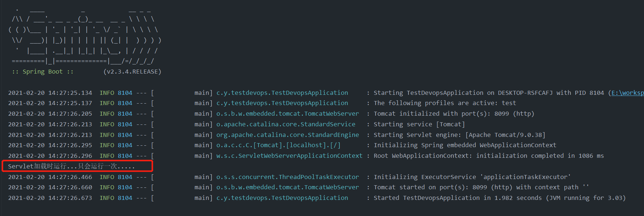Click TestDevopsApplication logger on 14:27:25.134 line

tap(282, 93)
